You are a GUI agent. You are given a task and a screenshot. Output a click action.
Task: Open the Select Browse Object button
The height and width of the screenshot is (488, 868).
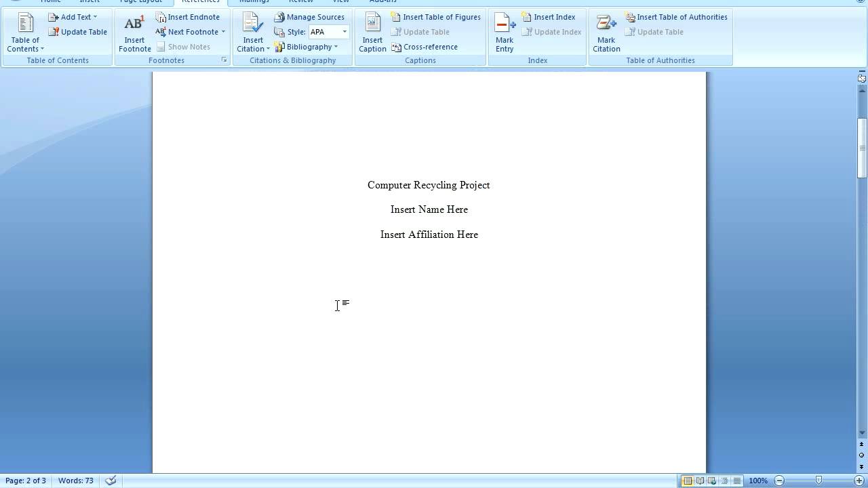pyautogui.click(x=862, y=455)
